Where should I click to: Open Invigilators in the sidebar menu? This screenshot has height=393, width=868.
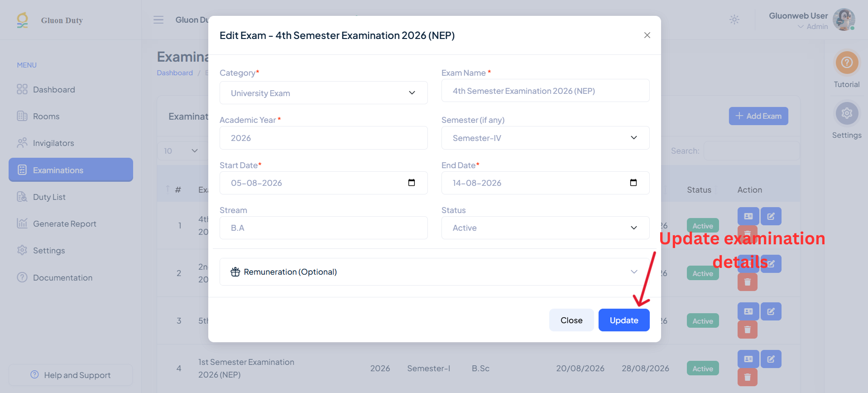[71, 143]
